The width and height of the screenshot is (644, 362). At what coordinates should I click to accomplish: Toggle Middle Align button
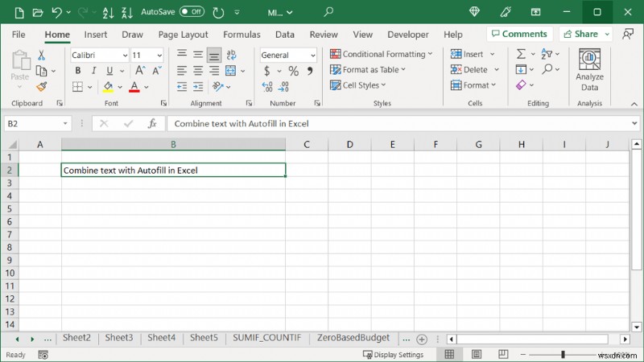coord(198,54)
